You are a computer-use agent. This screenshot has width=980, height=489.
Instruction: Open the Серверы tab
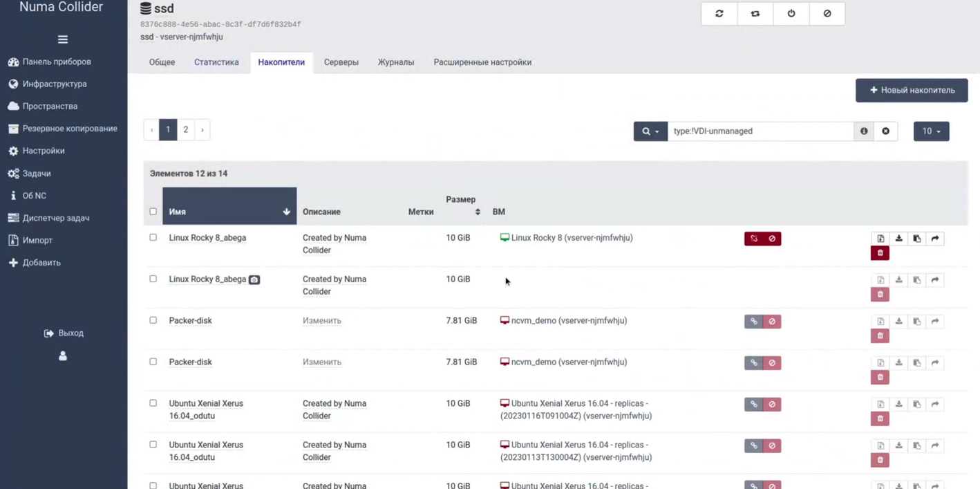point(341,62)
